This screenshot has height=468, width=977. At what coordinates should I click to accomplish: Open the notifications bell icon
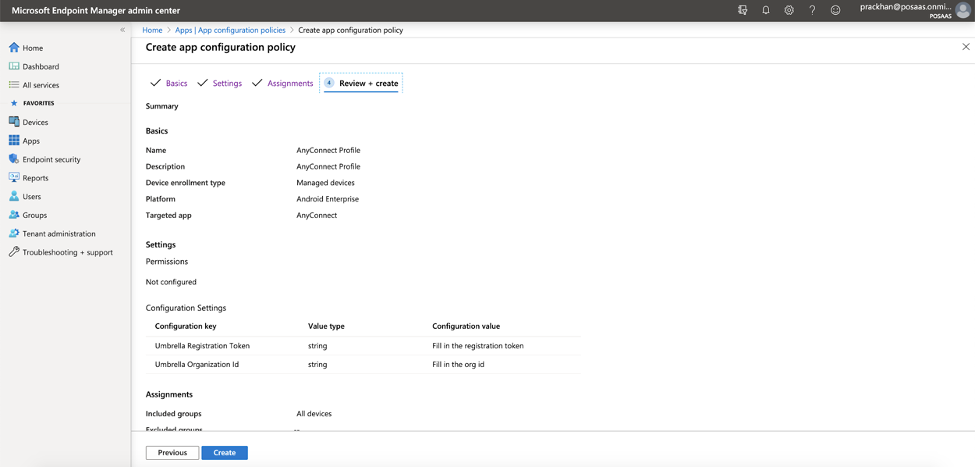click(766, 10)
